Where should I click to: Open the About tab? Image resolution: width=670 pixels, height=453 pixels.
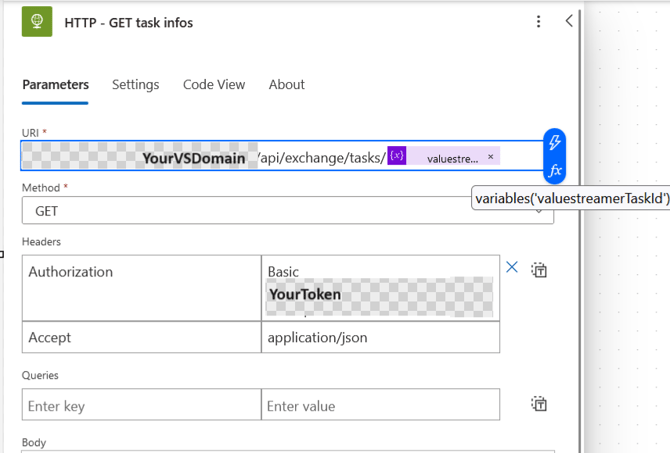point(286,85)
